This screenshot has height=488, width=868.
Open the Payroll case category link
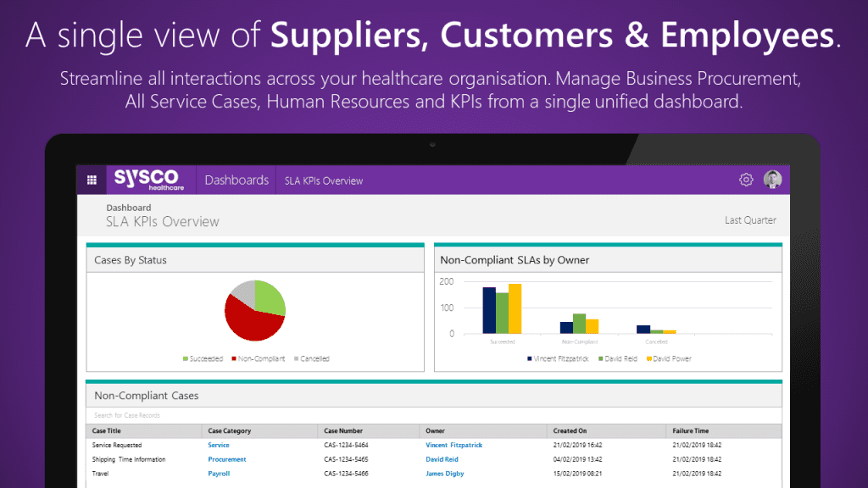pos(219,474)
